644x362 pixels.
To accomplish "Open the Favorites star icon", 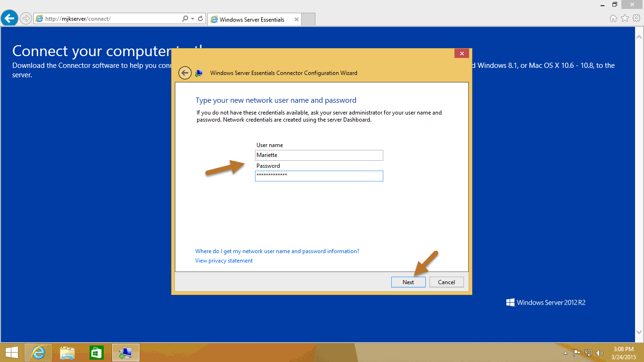I will (x=625, y=18).
